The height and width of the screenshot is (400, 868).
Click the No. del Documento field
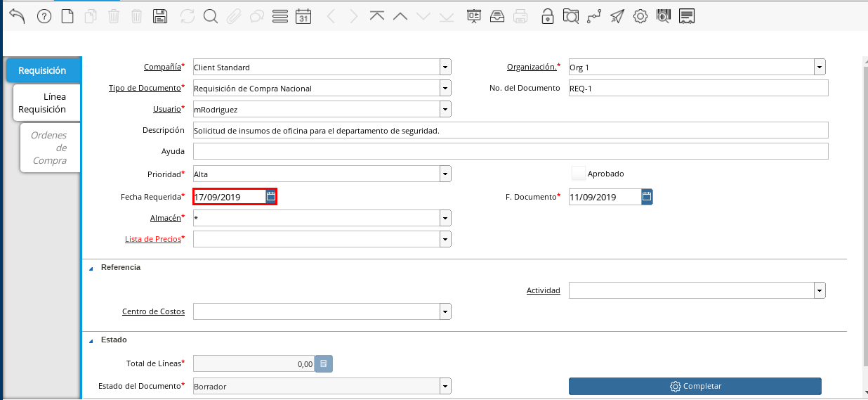[x=699, y=88]
